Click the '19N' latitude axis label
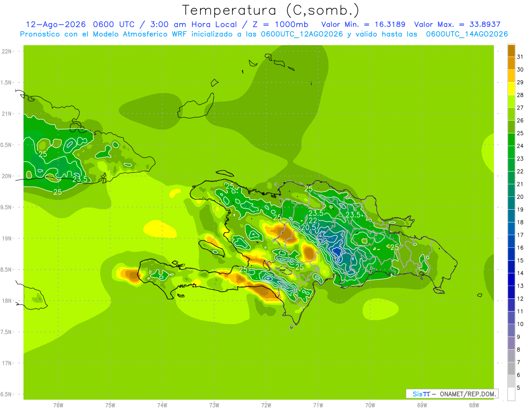Image resolution: width=532 pixels, height=411 pixels. [x=7, y=239]
